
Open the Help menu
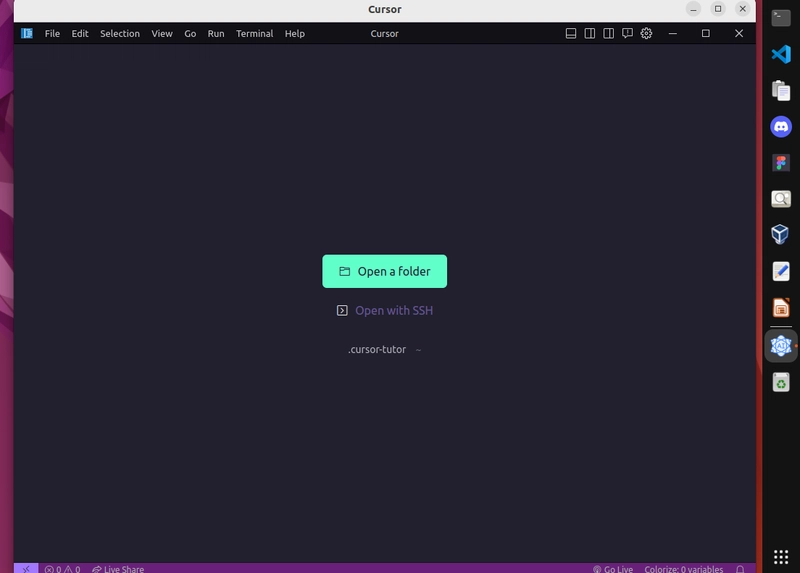click(x=294, y=33)
